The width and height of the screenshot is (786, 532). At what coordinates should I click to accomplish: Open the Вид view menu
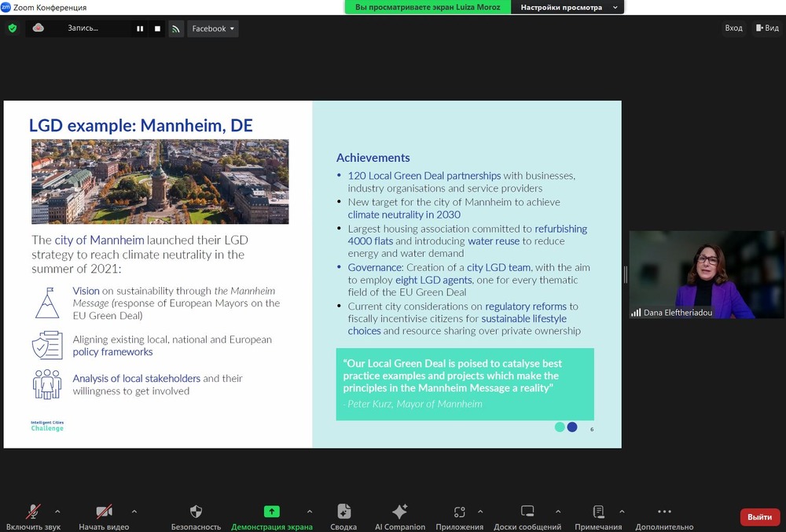(766, 28)
